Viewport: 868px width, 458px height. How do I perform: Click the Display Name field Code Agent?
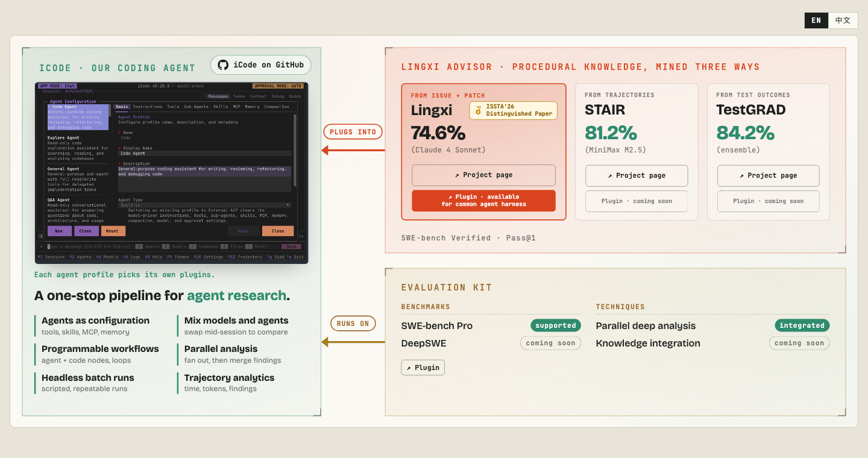point(205,154)
